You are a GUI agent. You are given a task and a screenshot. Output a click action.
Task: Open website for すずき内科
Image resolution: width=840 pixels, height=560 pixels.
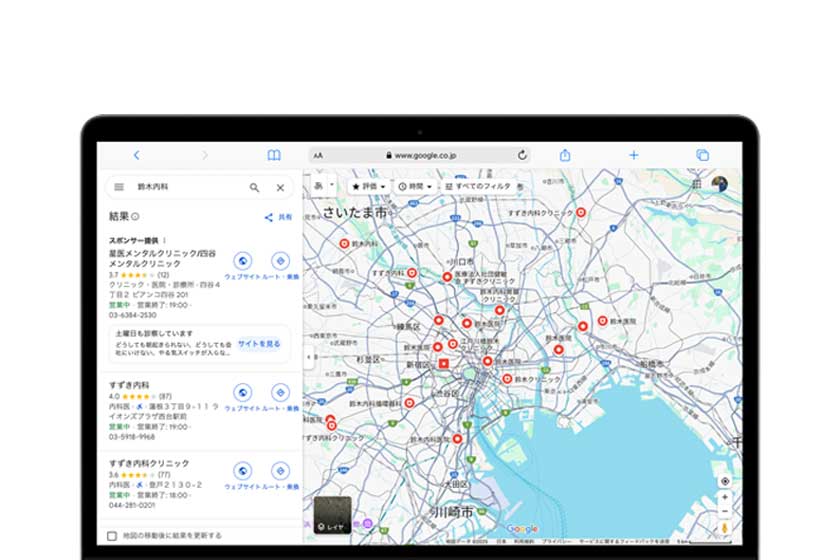[242, 394]
